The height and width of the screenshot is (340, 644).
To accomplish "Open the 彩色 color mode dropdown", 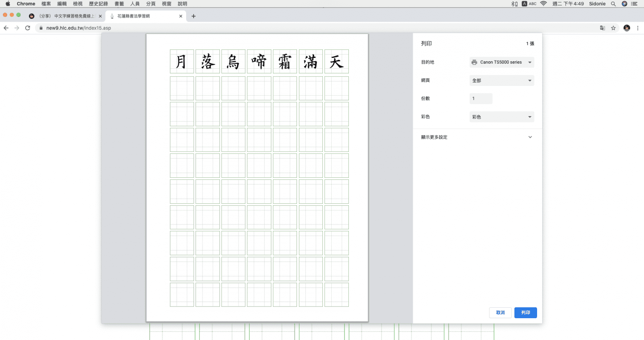I will (x=502, y=117).
